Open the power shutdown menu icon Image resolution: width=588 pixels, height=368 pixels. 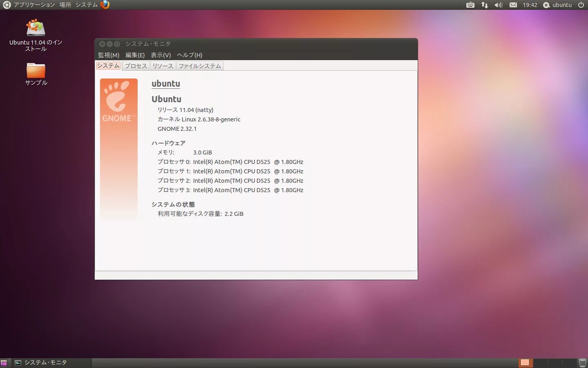pos(581,5)
